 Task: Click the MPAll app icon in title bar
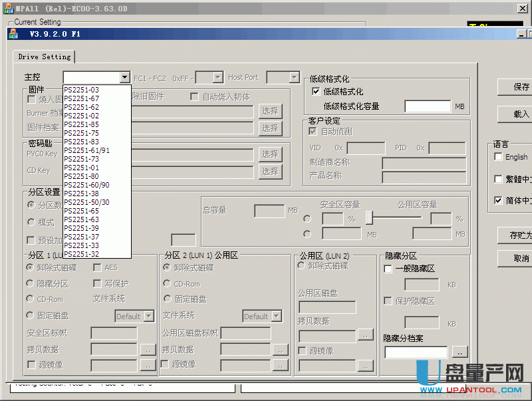(x=7, y=7)
